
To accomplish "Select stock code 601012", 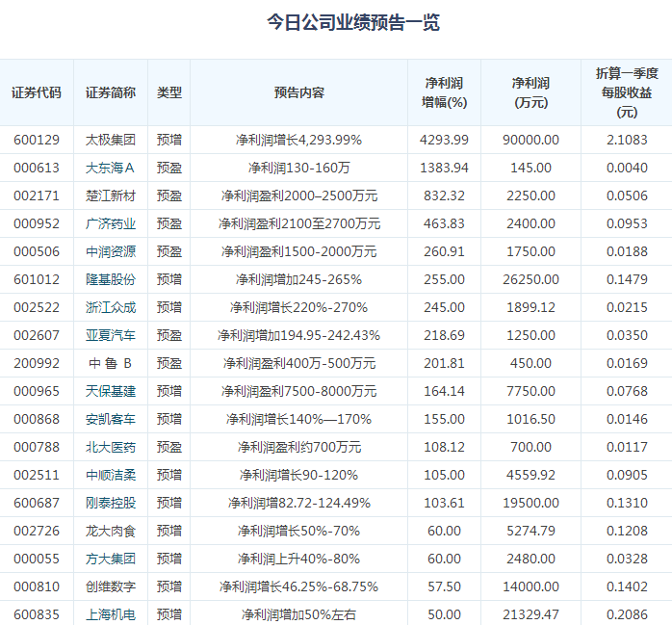I will point(37,279).
